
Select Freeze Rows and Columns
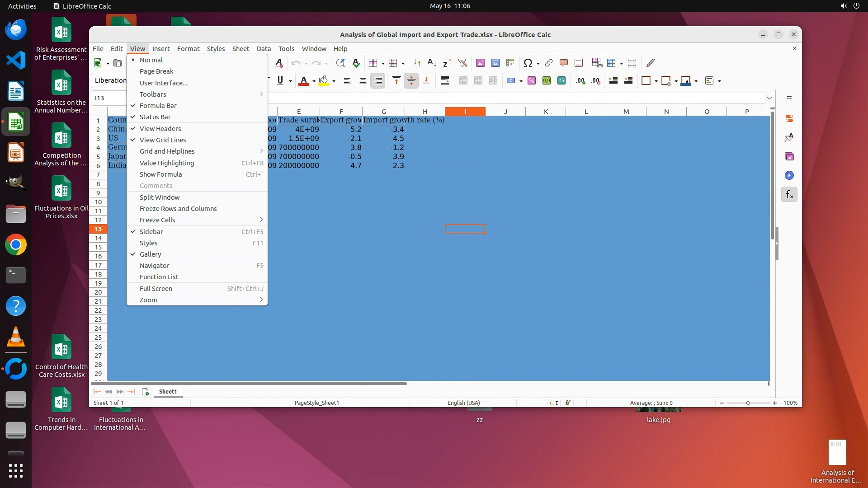tap(178, 209)
